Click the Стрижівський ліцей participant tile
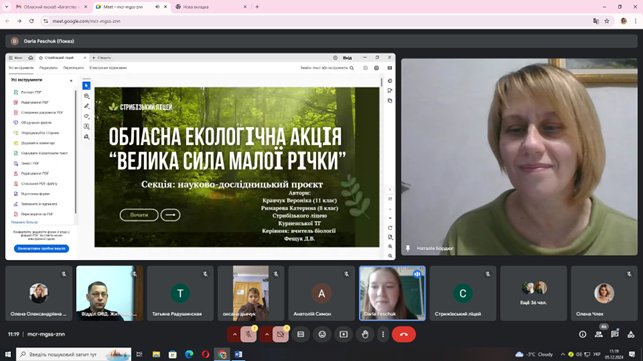643x361 pixels. [x=463, y=293]
